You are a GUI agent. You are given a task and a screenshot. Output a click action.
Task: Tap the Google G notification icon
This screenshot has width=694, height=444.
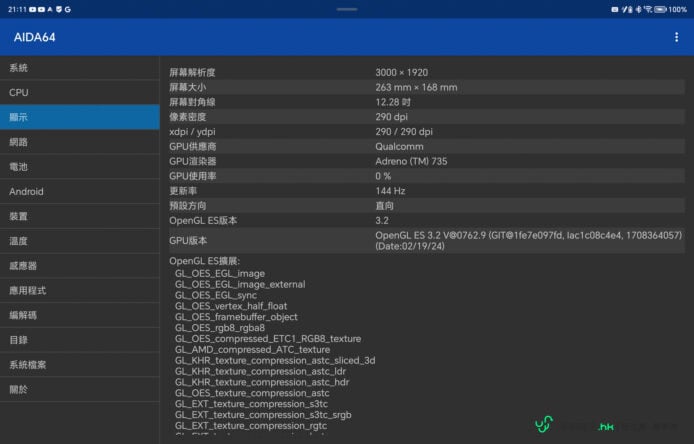(x=67, y=9)
